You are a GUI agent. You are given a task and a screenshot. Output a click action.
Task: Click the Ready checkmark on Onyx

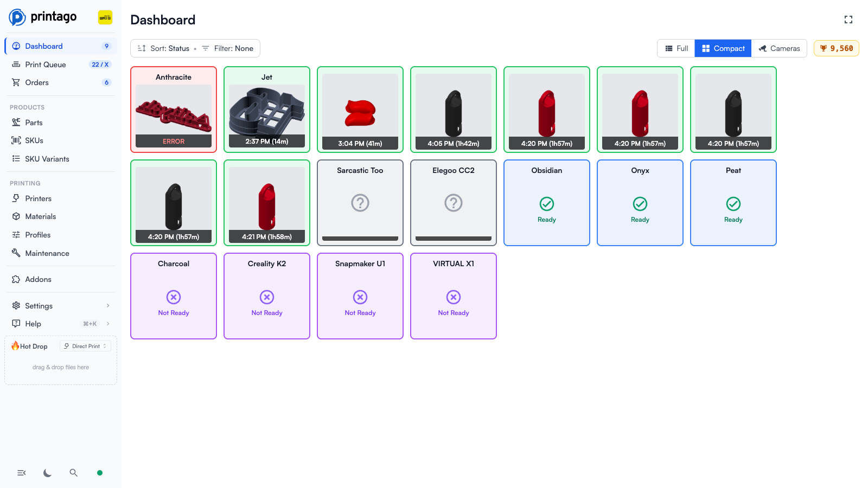[x=640, y=204]
